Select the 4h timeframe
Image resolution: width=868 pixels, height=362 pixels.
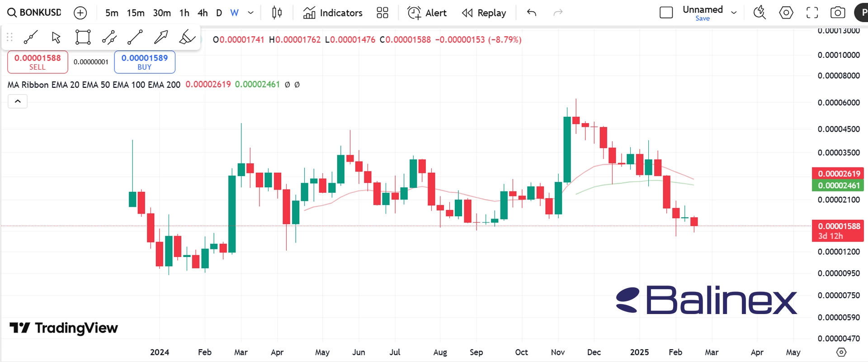203,13
